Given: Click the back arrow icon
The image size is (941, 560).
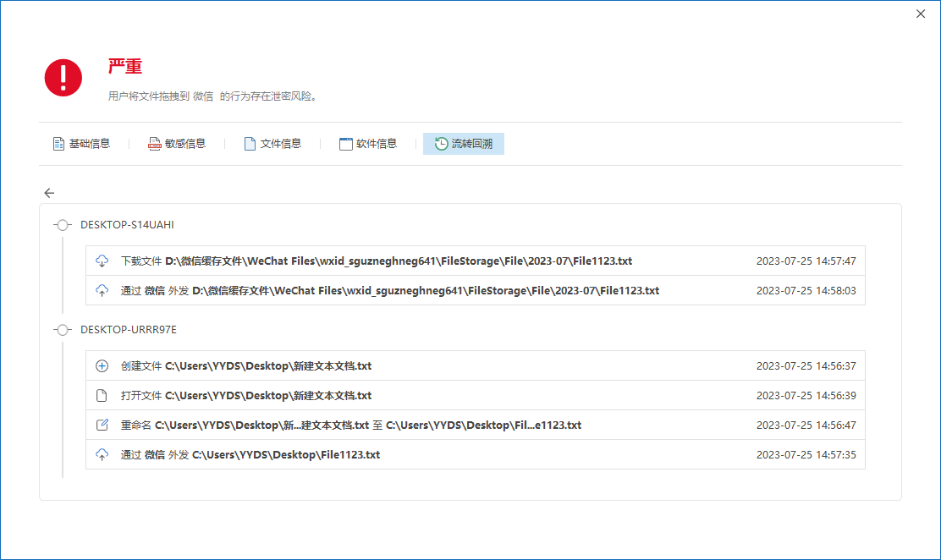Looking at the screenshot, I should tap(49, 193).
